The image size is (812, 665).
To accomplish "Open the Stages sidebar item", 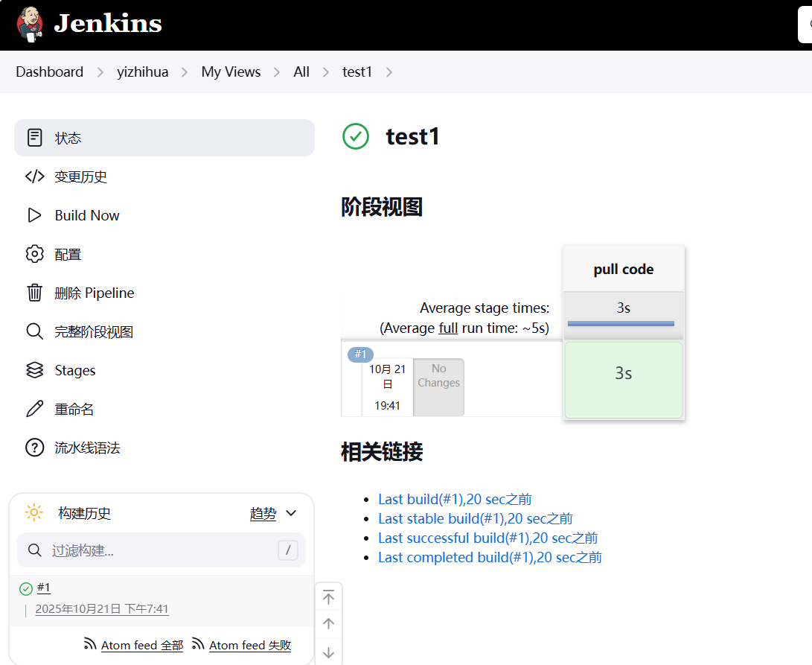I will click(x=75, y=370).
